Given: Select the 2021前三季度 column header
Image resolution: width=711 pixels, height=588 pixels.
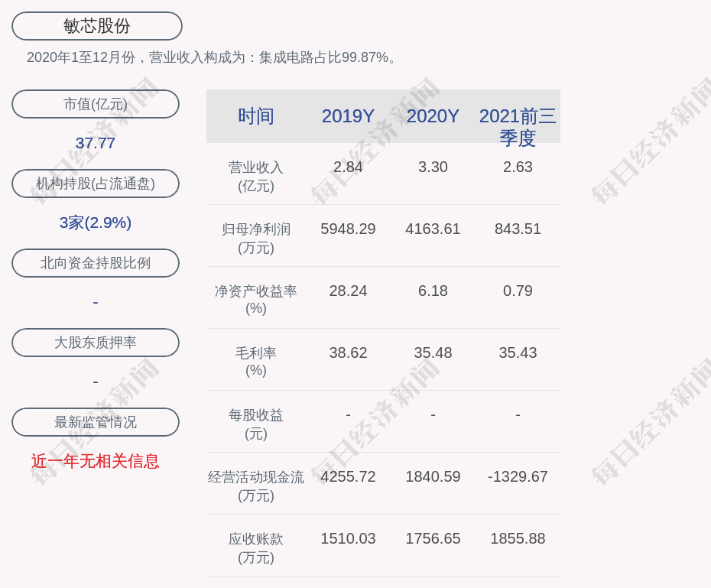Looking at the screenshot, I should click(x=518, y=126).
